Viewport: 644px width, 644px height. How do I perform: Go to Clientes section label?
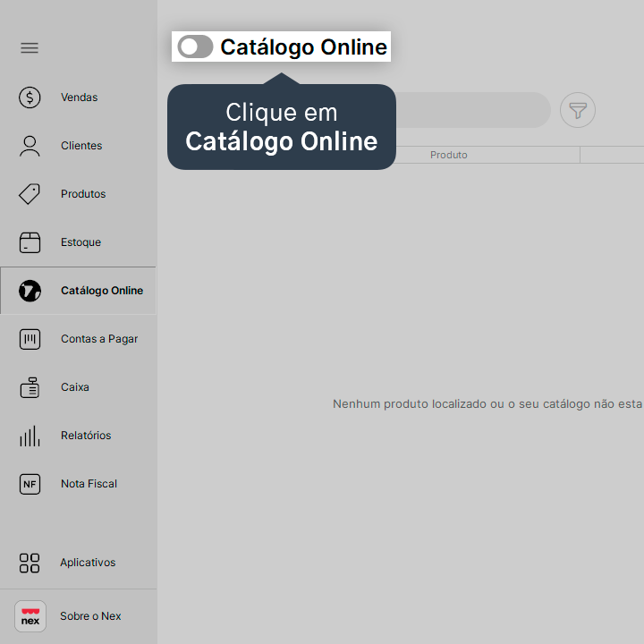[x=81, y=146]
